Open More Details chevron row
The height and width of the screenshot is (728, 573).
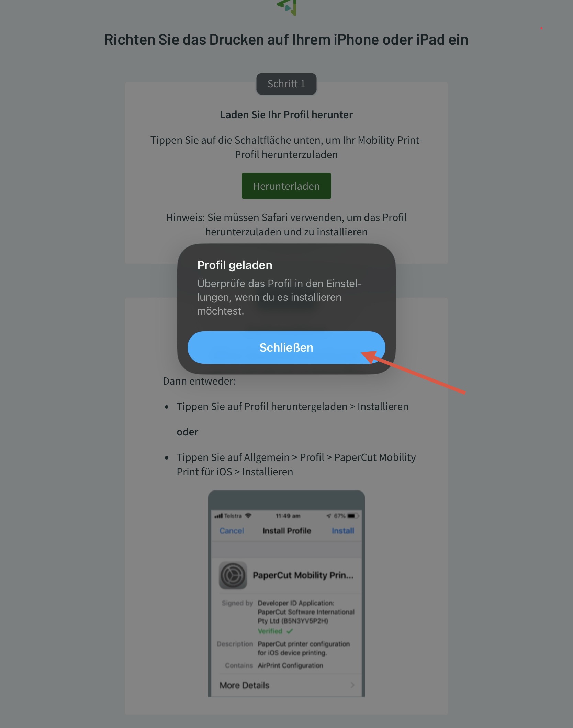click(x=286, y=685)
